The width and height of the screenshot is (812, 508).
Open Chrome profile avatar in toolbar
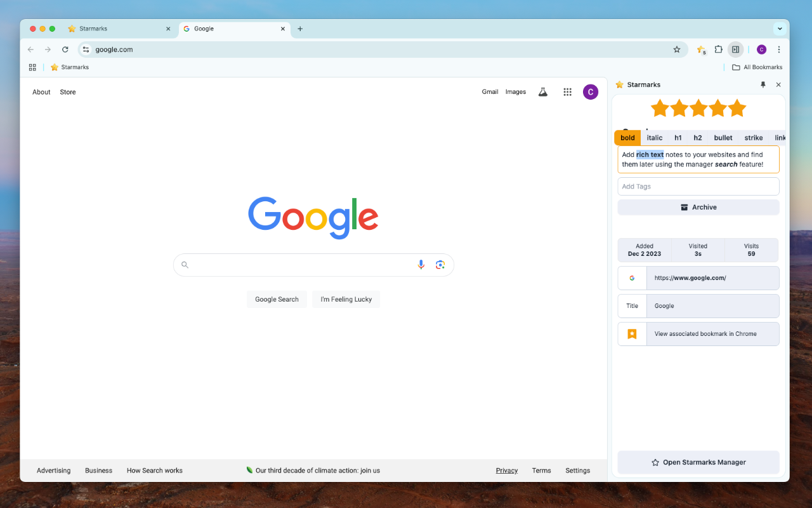(761, 50)
